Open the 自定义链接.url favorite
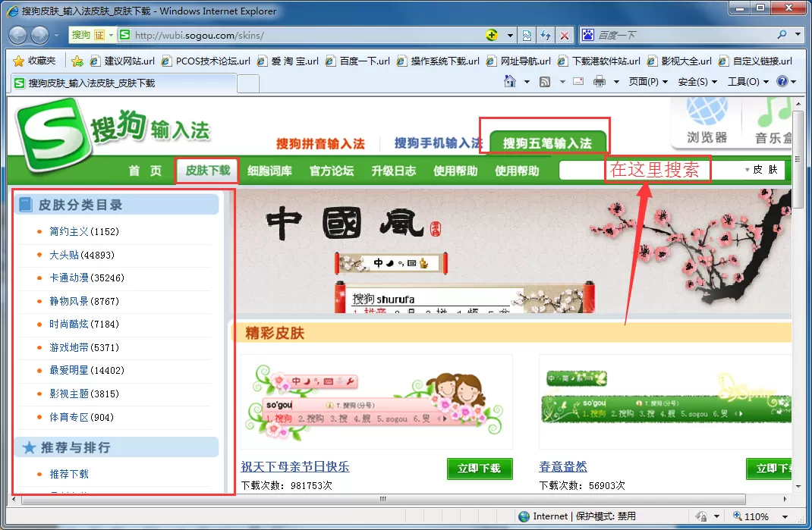 coord(755,61)
